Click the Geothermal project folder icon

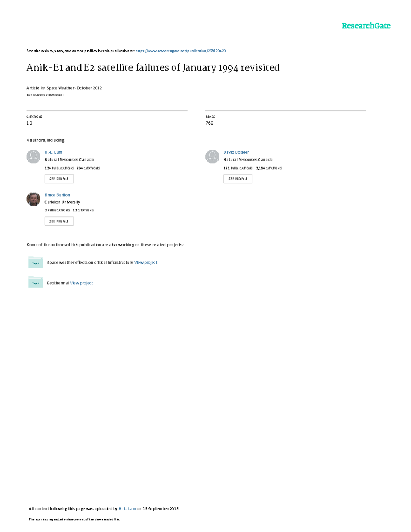click(x=36, y=282)
